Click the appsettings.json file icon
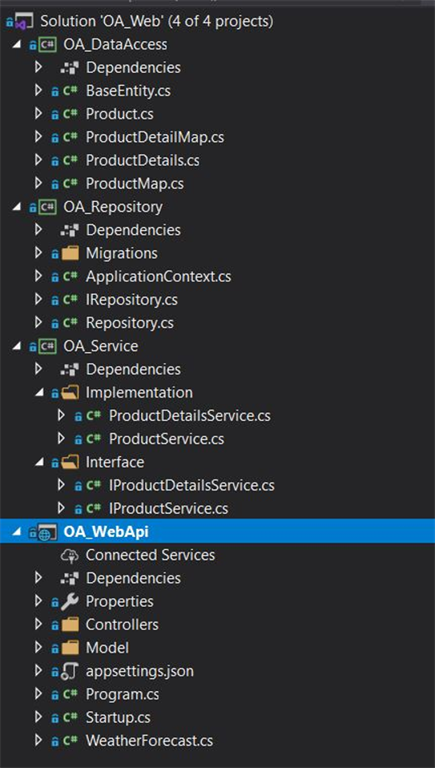The image size is (435, 768). [70, 671]
